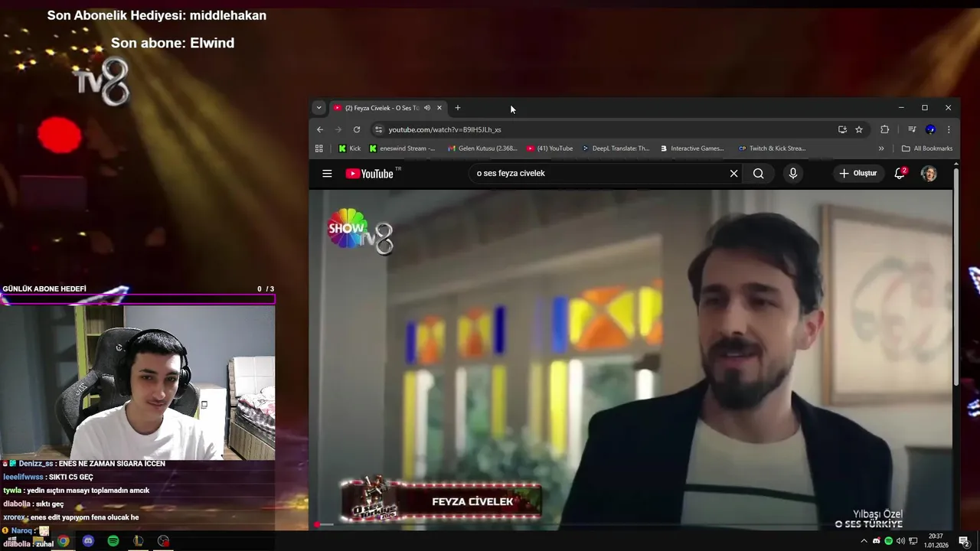Open a new tab with the plus button

tap(458, 108)
